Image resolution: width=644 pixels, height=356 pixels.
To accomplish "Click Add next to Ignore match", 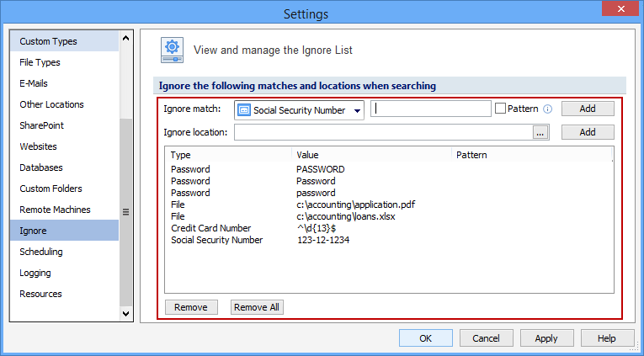I will click(x=588, y=109).
